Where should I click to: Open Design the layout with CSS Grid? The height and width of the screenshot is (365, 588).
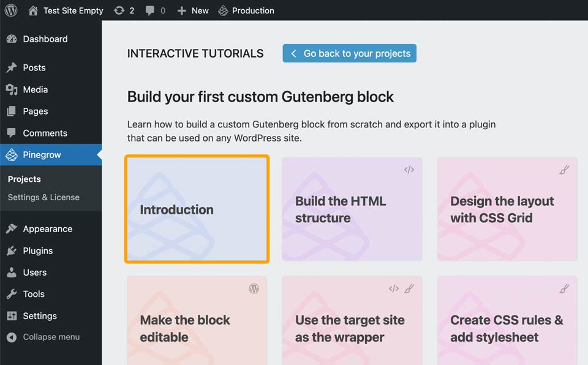click(x=507, y=209)
